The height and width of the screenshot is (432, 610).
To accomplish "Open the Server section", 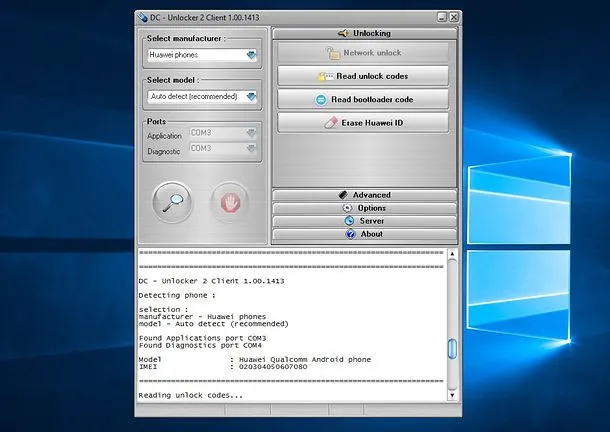I will click(365, 221).
